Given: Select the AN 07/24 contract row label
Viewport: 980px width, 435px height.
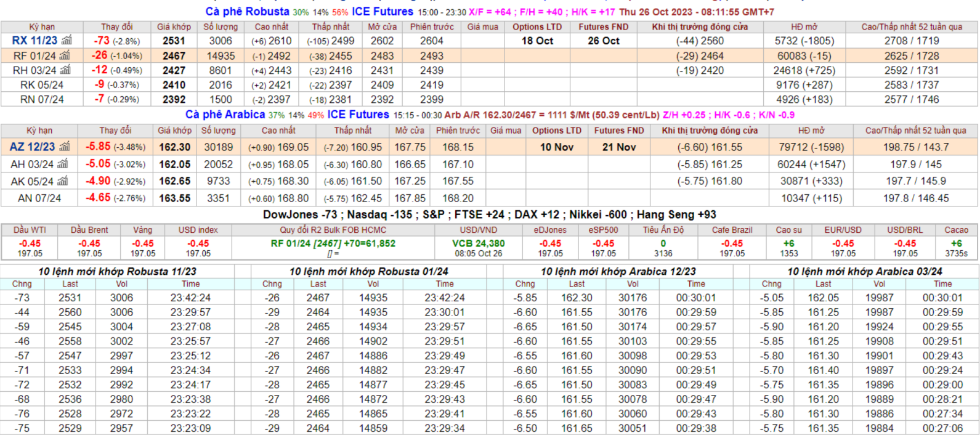Looking at the screenshot, I should pyautogui.click(x=39, y=198).
